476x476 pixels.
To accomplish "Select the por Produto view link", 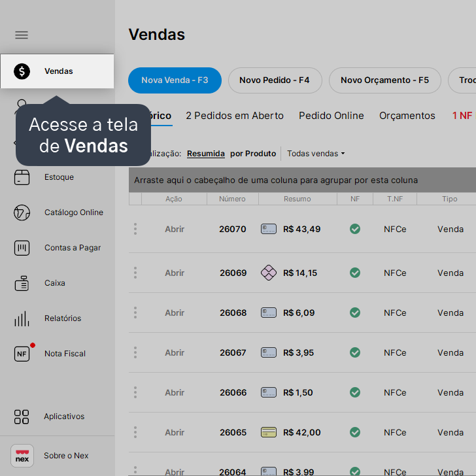I will click(253, 154).
